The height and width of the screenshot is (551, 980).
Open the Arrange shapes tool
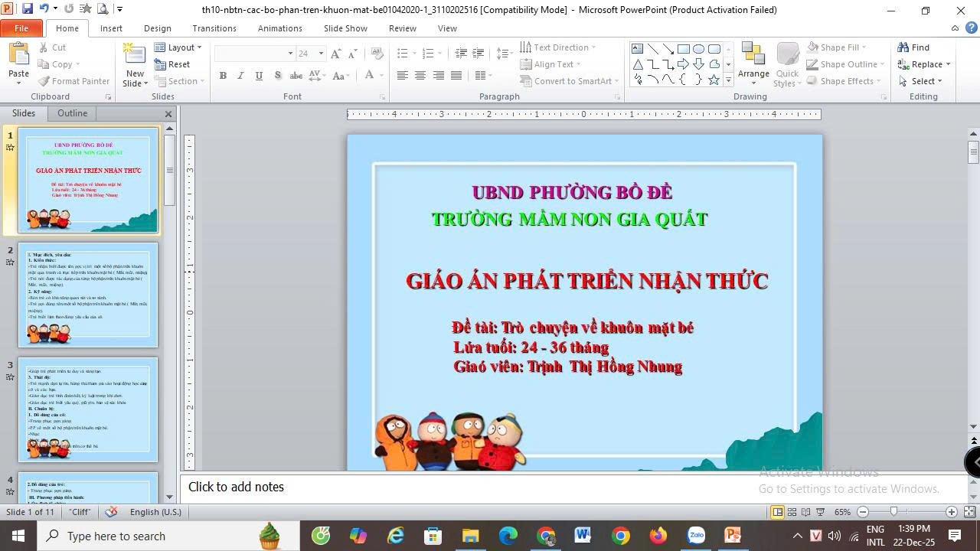[x=753, y=61]
